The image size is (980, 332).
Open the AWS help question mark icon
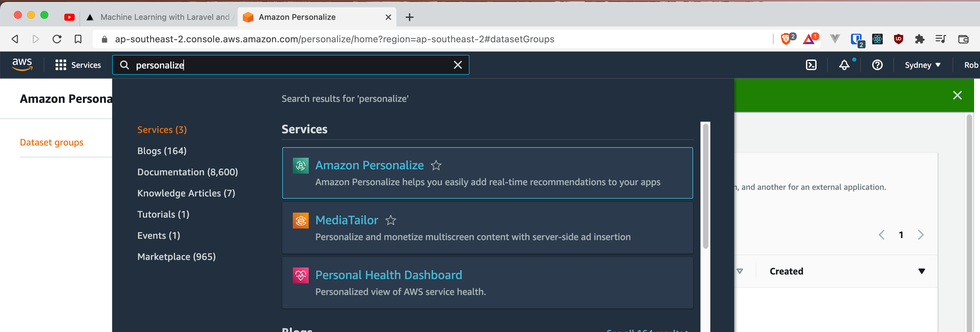[x=877, y=65]
